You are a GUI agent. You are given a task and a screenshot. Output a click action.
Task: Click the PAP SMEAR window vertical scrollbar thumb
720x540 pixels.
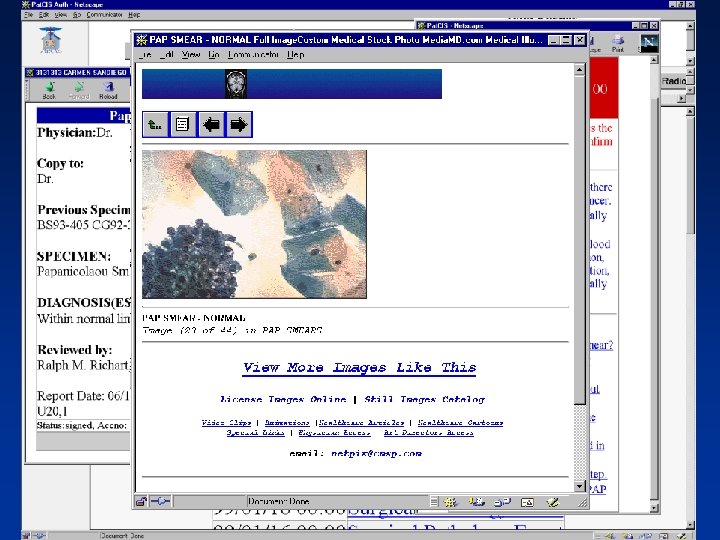pyautogui.click(x=579, y=240)
